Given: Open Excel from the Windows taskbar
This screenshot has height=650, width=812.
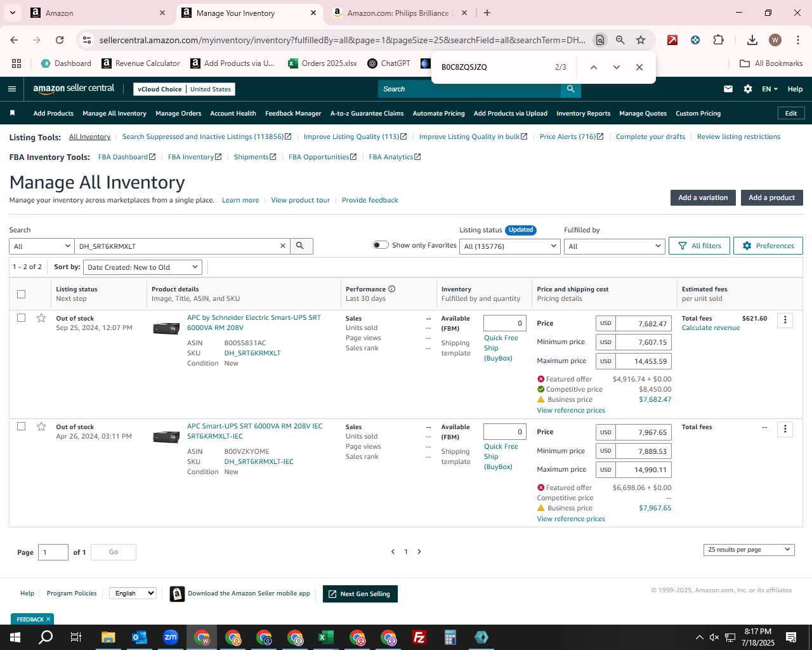Looking at the screenshot, I should [x=326, y=637].
